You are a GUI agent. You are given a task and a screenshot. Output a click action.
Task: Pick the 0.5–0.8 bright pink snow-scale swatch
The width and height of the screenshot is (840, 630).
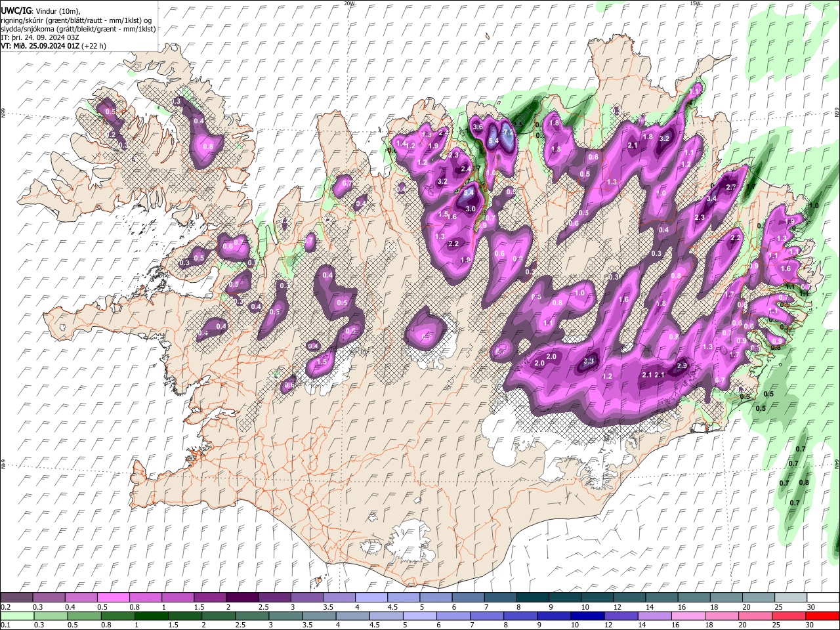[113, 598]
